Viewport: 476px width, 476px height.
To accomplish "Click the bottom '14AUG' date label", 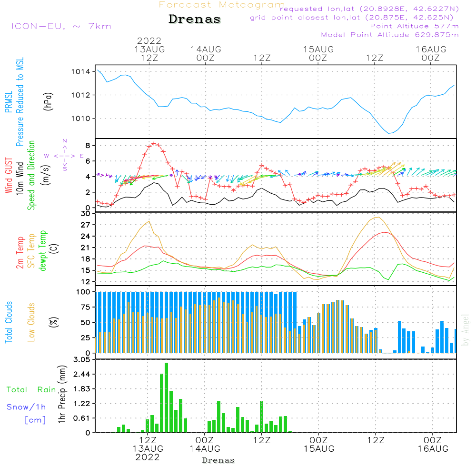I will click(x=205, y=449).
